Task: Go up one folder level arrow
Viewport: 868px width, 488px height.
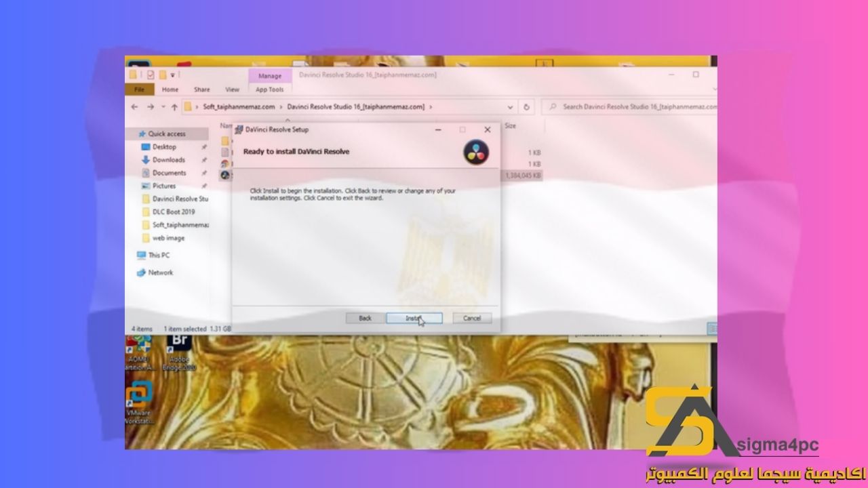Action: (174, 107)
